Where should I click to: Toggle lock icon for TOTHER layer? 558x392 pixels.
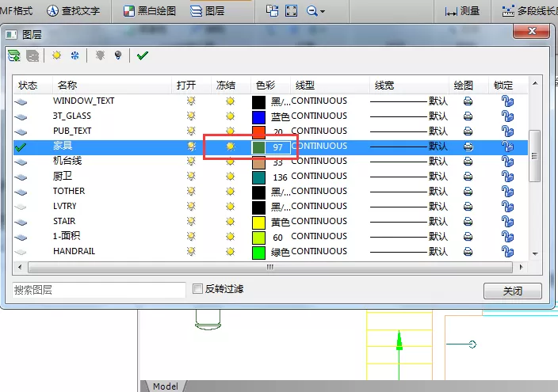[x=507, y=192]
